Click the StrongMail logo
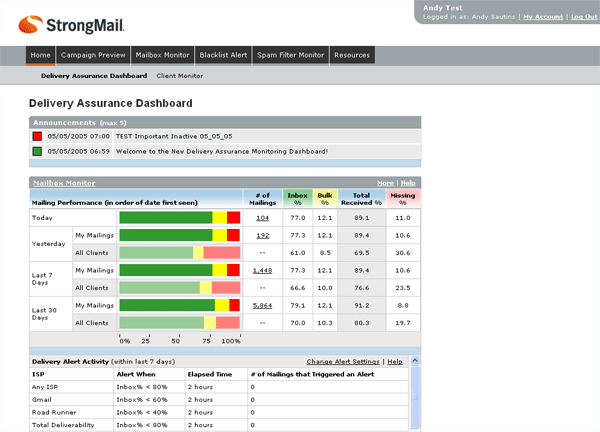The image size is (600, 432). [x=71, y=25]
